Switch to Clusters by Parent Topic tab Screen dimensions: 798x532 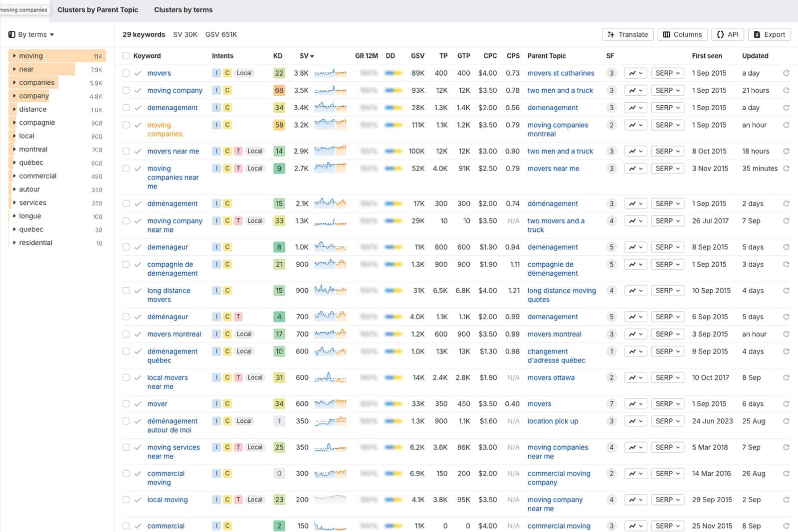(x=98, y=10)
